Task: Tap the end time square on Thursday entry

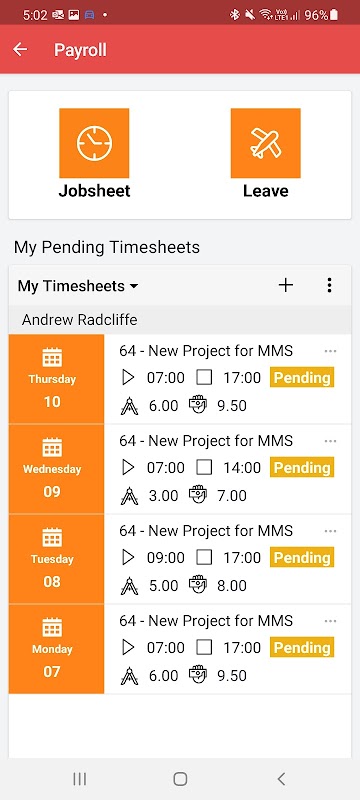Action: [x=204, y=378]
